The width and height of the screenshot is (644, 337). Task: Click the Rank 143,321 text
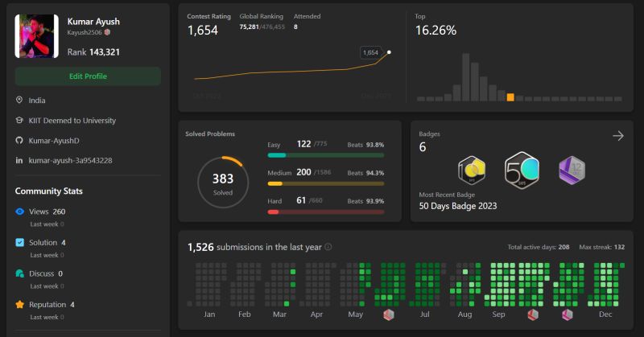93,52
